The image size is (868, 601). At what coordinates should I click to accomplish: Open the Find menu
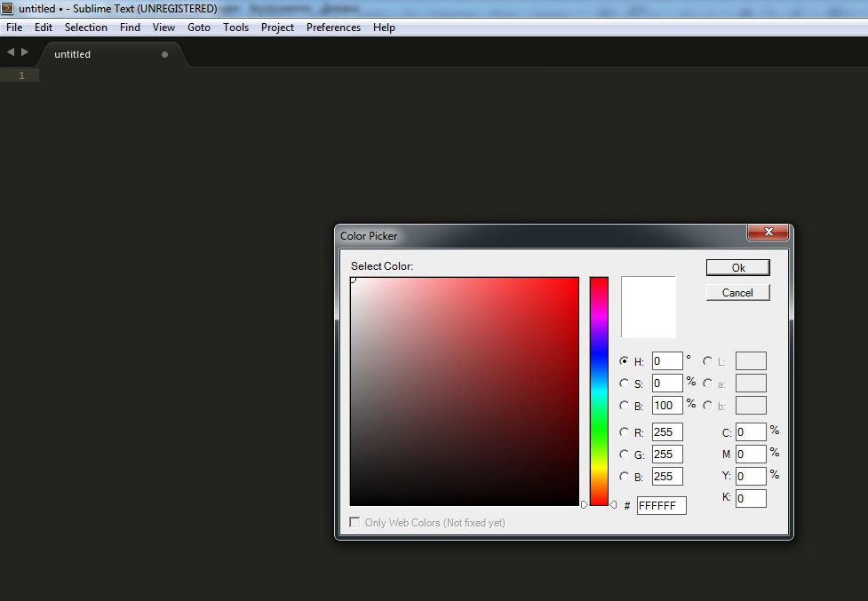click(130, 28)
